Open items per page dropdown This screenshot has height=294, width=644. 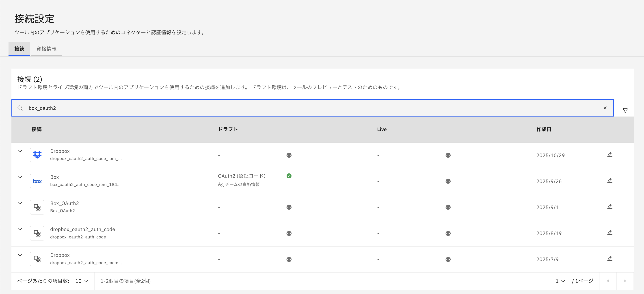pyautogui.click(x=82, y=281)
